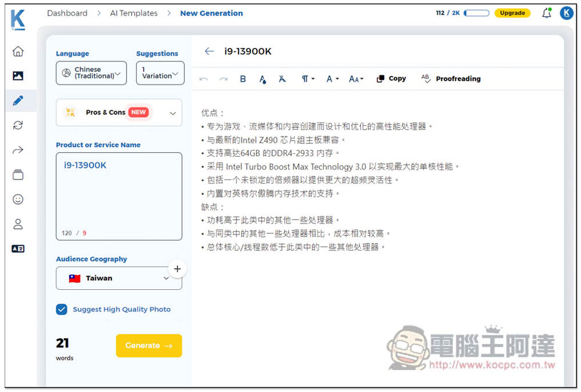Viewport: 581px width, 392px height.
Task: Open Audience Geography Taiwan dropdown
Action: click(119, 278)
